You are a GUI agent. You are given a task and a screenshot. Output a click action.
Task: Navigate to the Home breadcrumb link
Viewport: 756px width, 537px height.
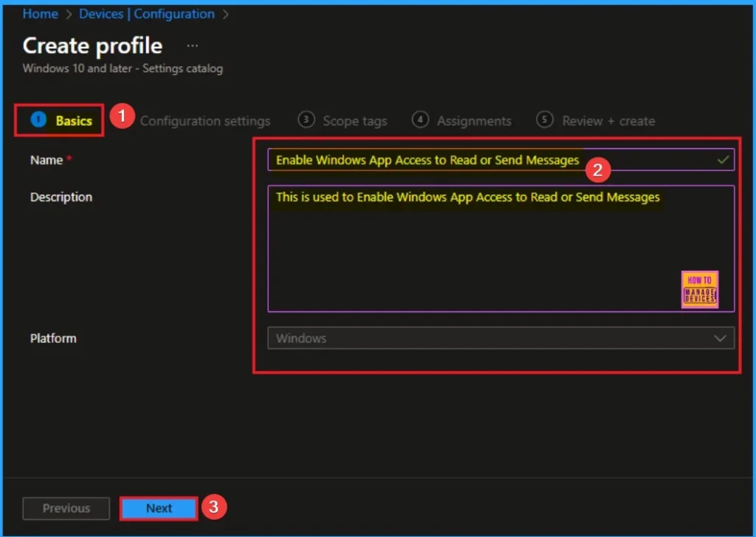pyautogui.click(x=40, y=14)
